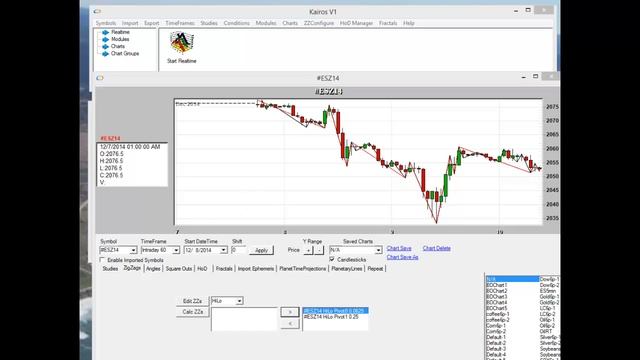Click the Y Range minus button
Viewport: 640px width, 360px height.
(x=319, y=250)
